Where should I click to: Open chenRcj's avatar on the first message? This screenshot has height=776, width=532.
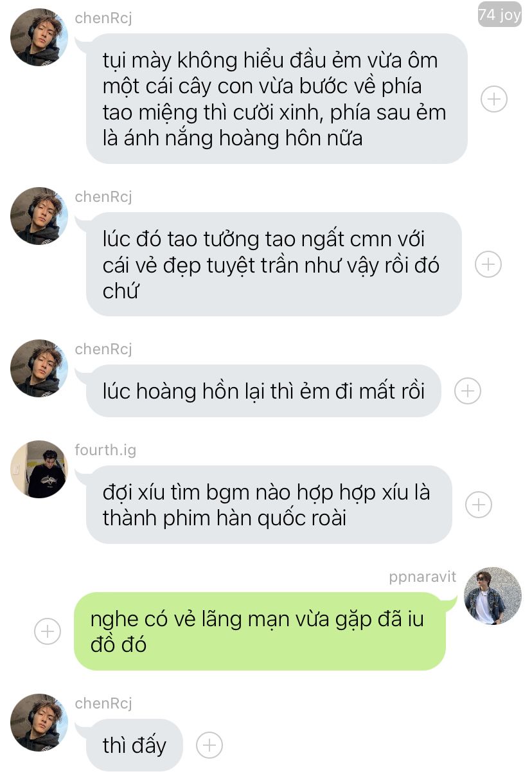point(39,37)
